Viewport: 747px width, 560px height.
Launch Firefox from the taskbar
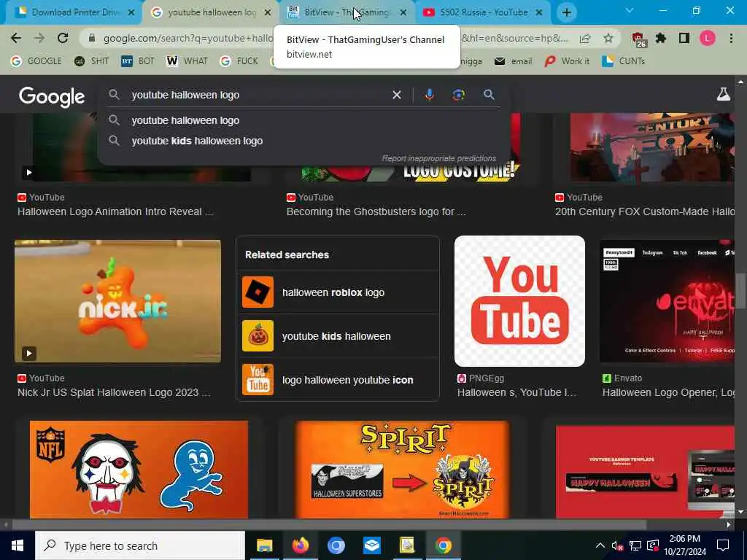coord(300,545)
